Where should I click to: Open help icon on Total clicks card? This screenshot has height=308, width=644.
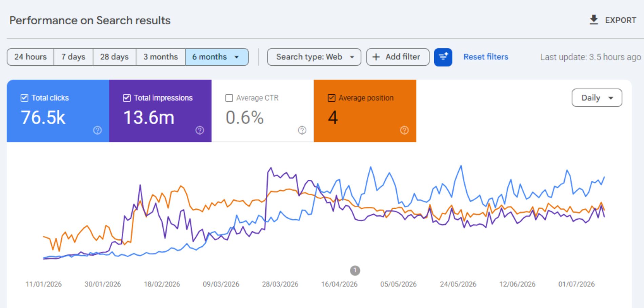click(x=97, y=130)
